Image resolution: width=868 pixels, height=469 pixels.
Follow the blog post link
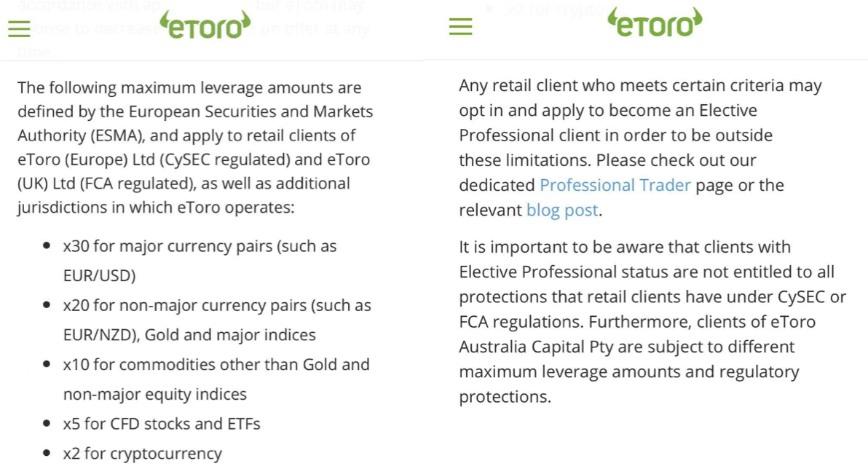[562, 210]
